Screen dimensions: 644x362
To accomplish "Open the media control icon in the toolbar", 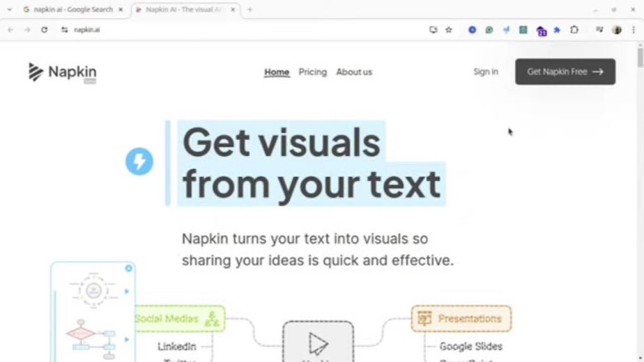I will click(x=599, y=29).
